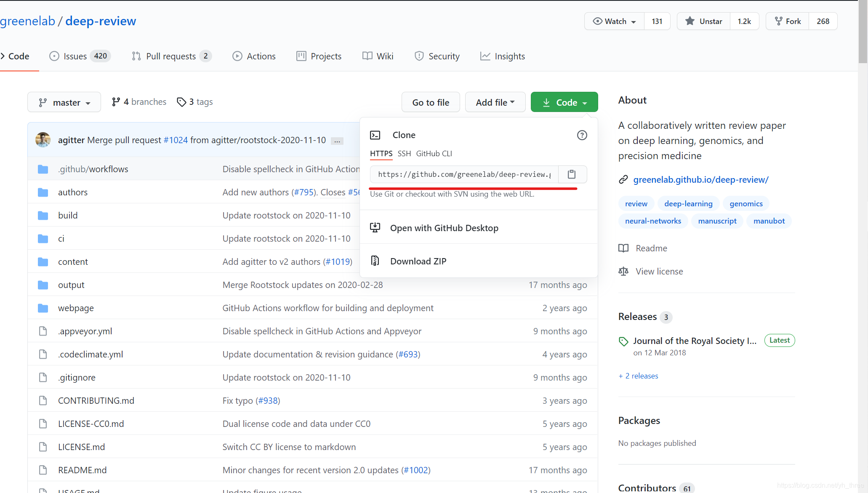This screenshot has width=868, height=493.
Task: Click the tag icon beside the latest release
Action: (623, 341)
